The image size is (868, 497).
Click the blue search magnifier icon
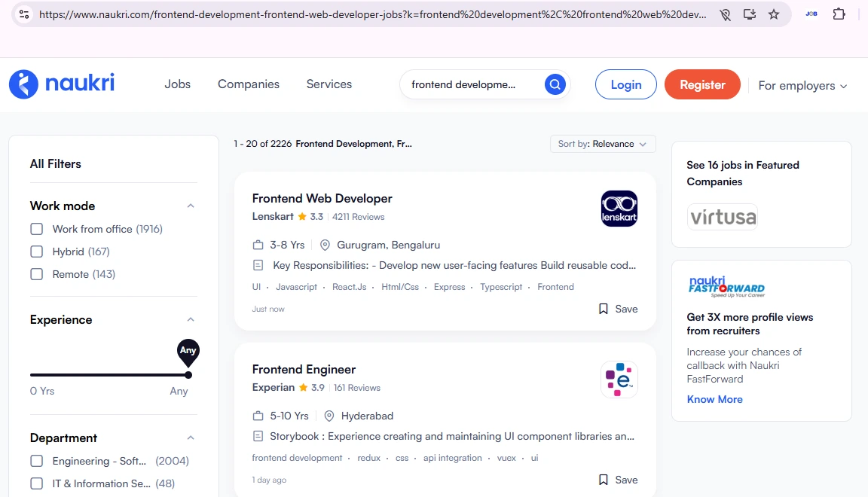[555, 85]
